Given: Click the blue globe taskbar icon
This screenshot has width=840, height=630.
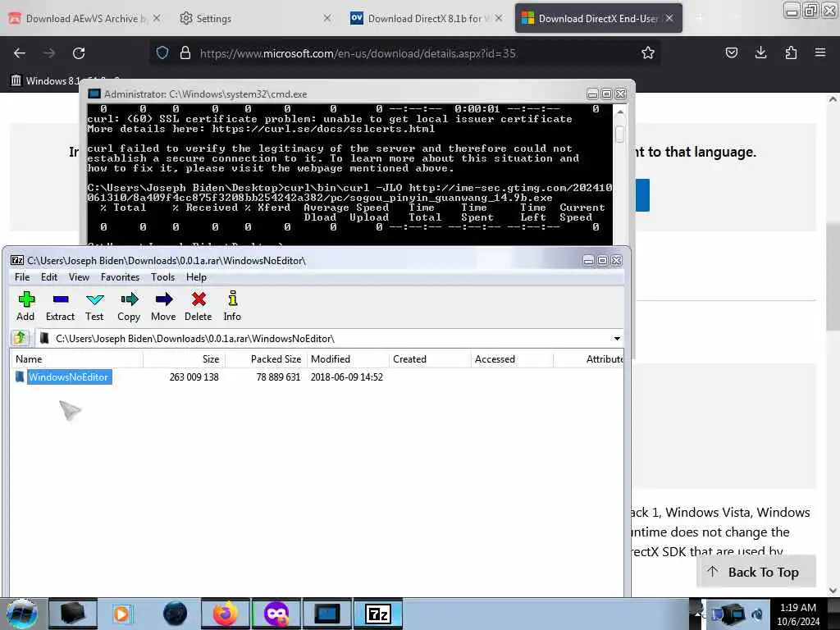Looking at the screenshot, I should coord(176,614).
